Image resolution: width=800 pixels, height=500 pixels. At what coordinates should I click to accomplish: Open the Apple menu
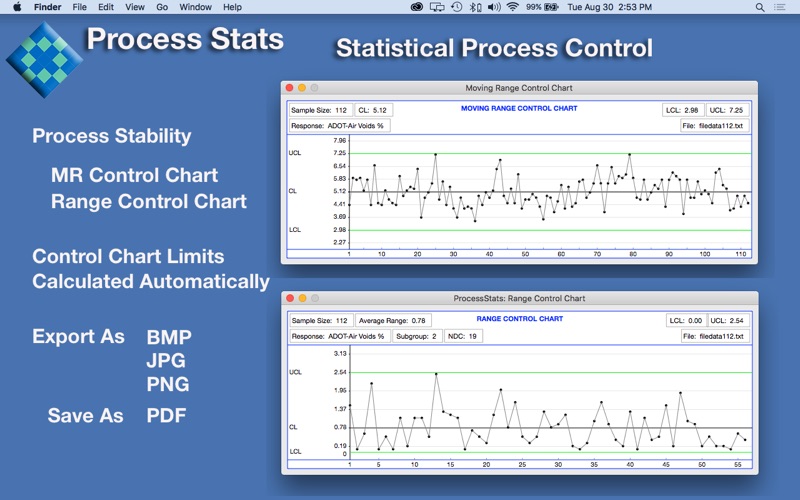tap(17, 7)
